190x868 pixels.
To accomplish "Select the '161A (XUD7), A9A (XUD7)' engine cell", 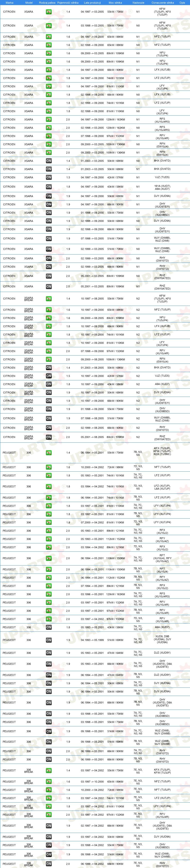I will pyautogui.click(x=163, y=187).
